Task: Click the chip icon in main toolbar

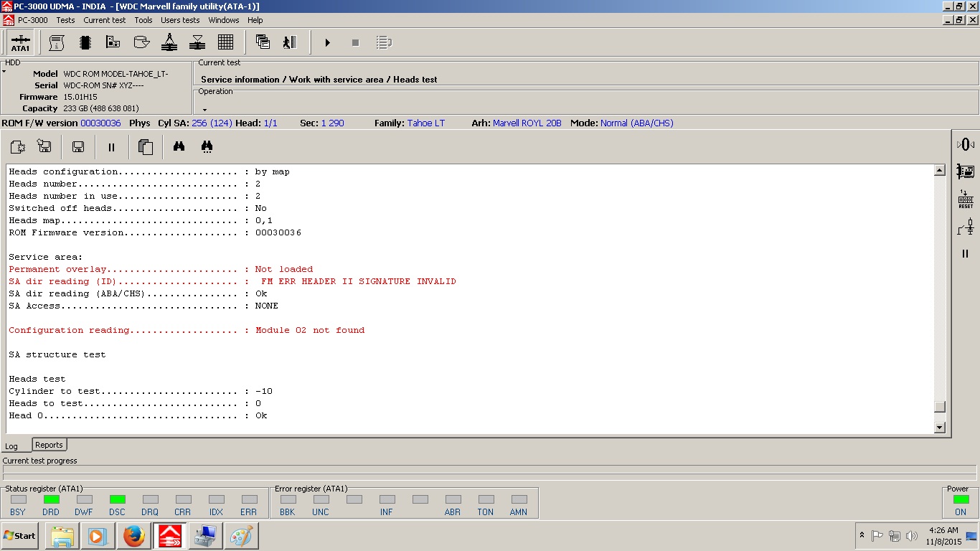Action: [x=85, y=42]
